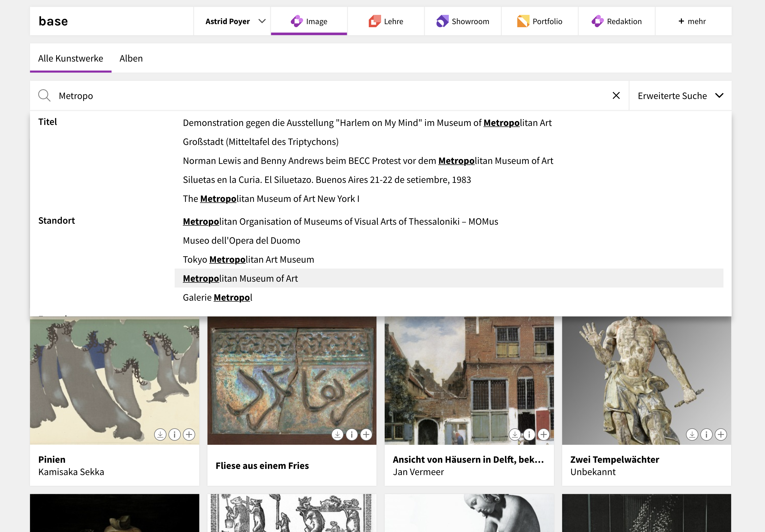
Task: Expand the Erweiterte Suche options
Action: [680, 96]
